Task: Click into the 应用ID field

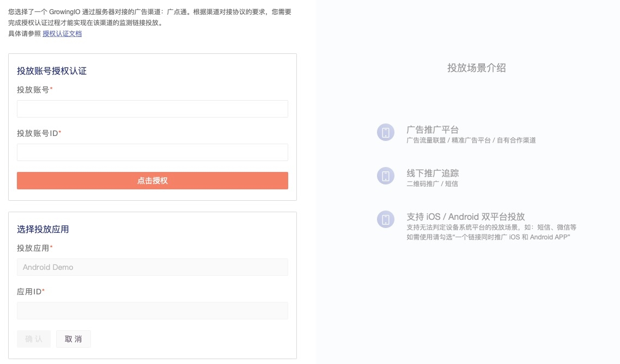Action: [x=153, y=311]
